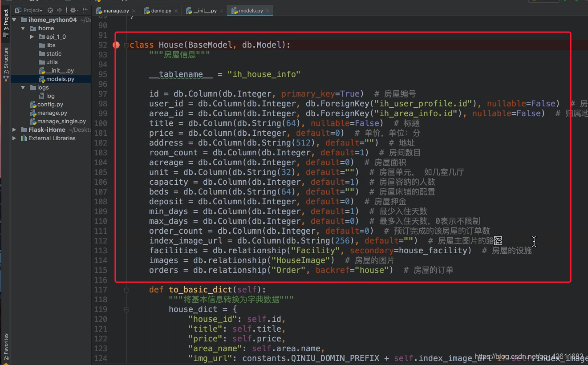The height and width of the screenshot is (365, 588).
Task: Click the scroll-from-source target icon
Action: tap(50, 10)
